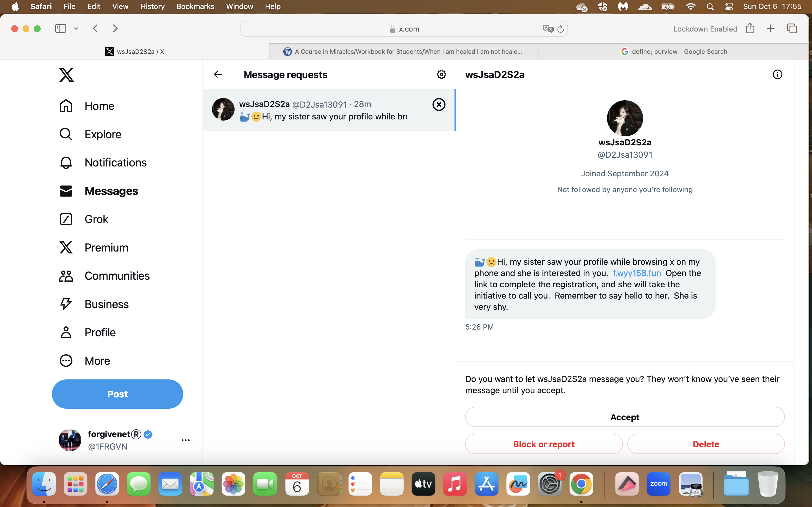This screenshot has height=507, width=812.
Task: Go back from Message requests
Action: (x=218, y=74)
